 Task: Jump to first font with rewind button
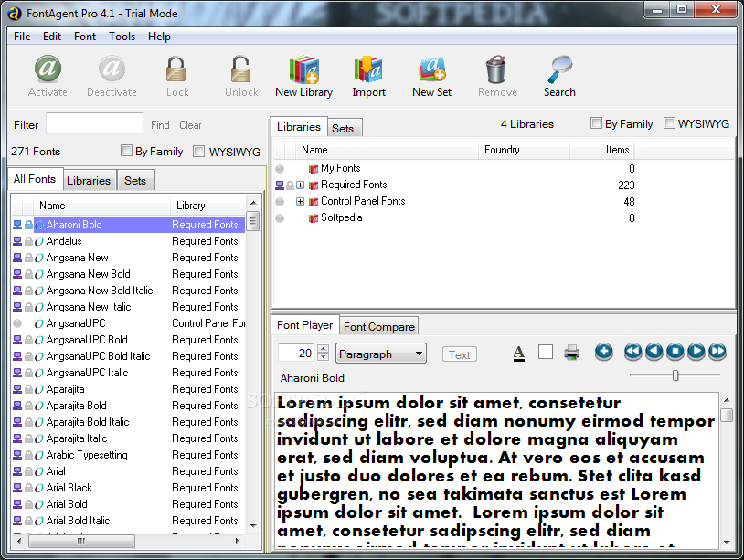pyautogui.click(x=633, y=352)
